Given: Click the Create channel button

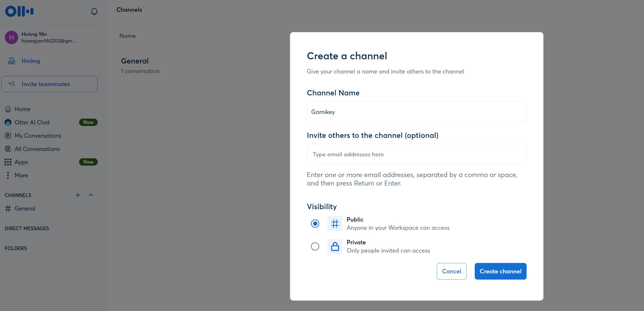Looking at the screenshot, I should tap(500, 271).
